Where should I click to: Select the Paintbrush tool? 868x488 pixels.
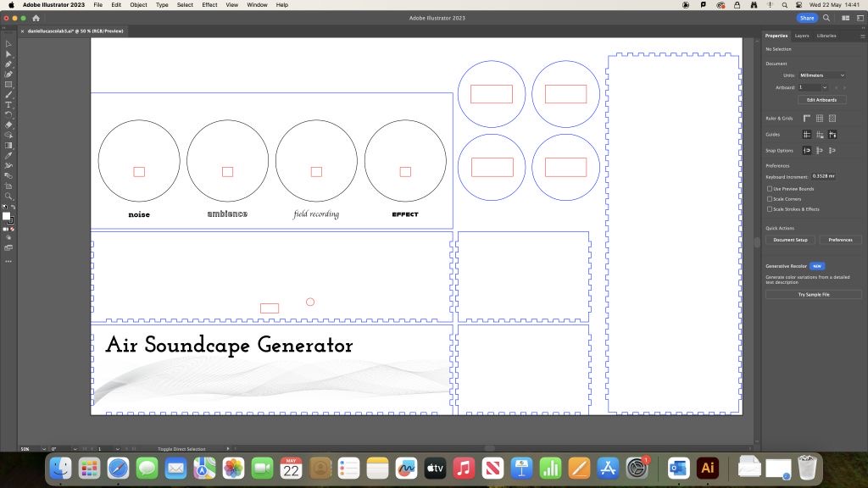[8, 95]
